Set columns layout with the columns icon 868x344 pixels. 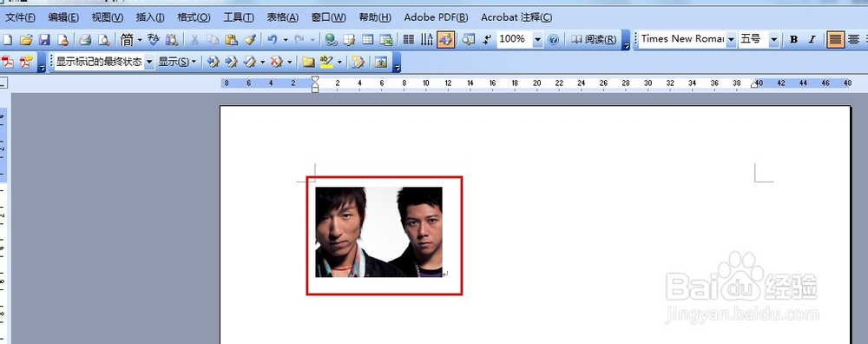click(x=409, y=40)
